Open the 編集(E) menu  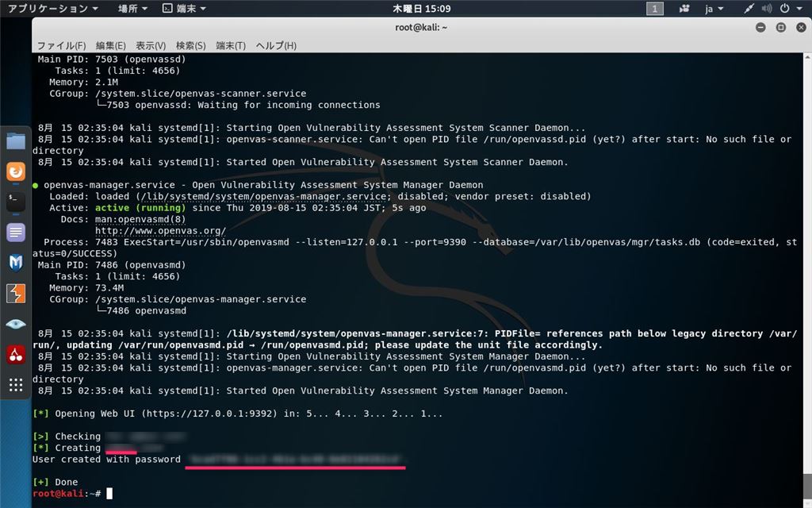(111, 45)
